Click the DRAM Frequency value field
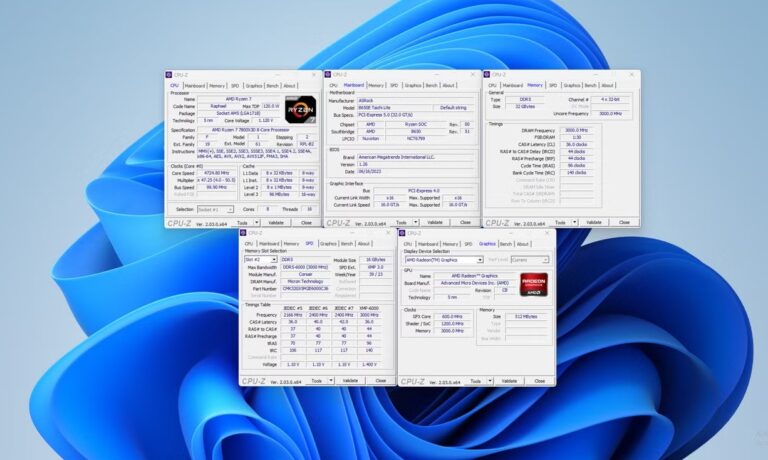The width and height of the screenshot is (768, 460). pos(577,130)
